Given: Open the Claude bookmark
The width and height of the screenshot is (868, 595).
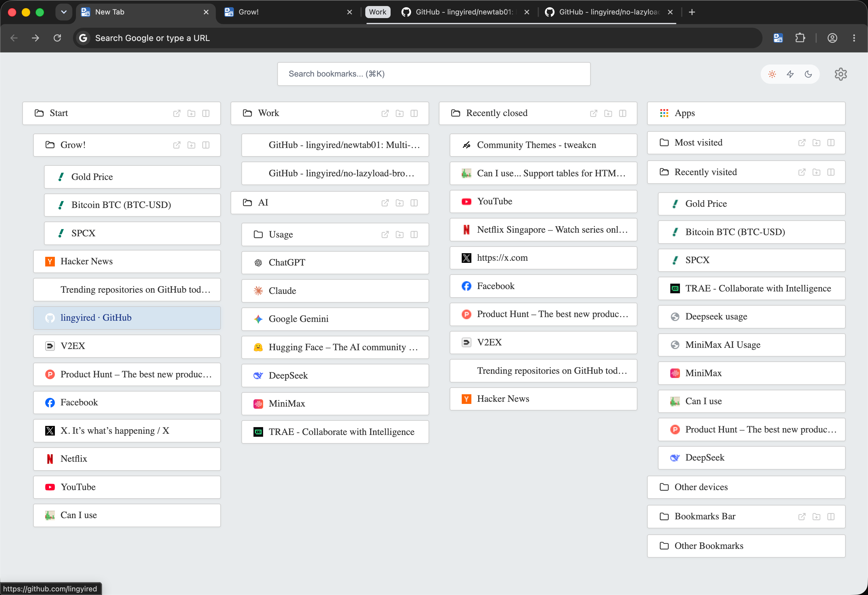Looking at the screenshot, I should [x=335, y=291].
